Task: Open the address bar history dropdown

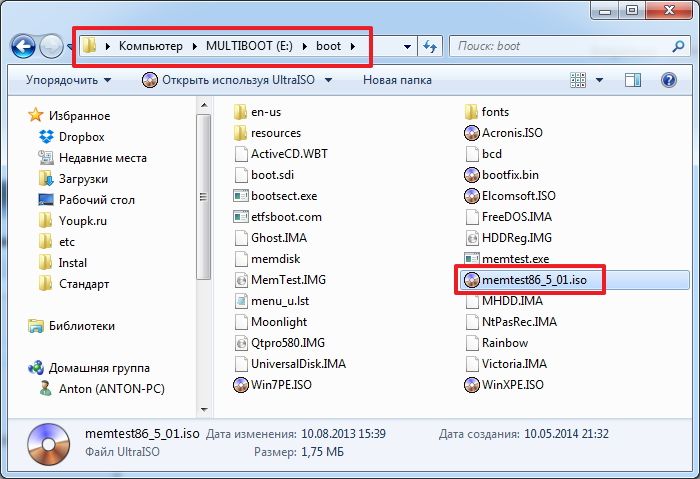Action: tap(406, 46)
